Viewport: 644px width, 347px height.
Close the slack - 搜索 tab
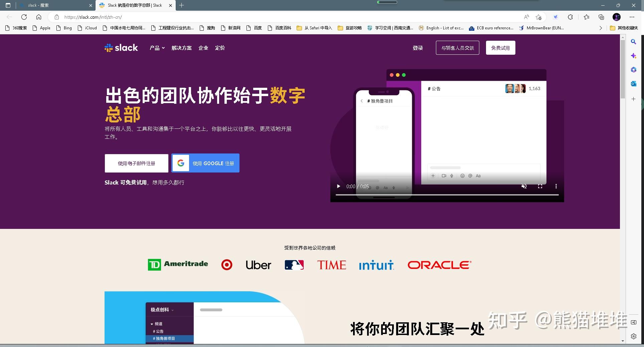pyautogui.click(x=91, y=5)
